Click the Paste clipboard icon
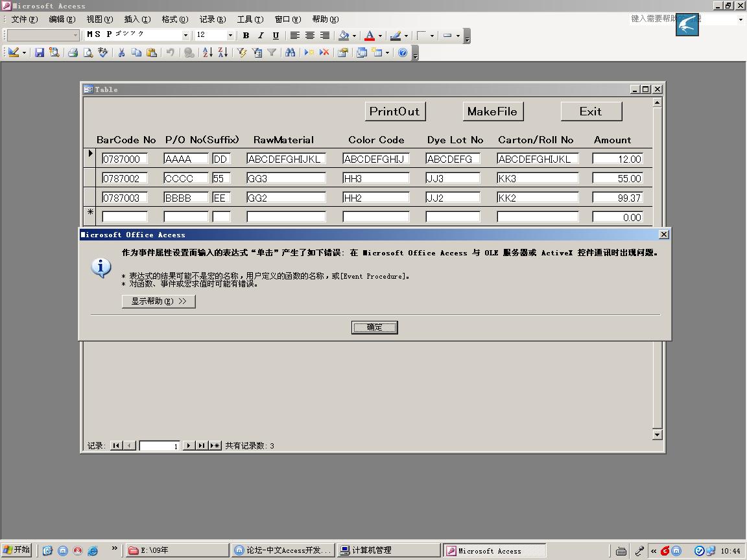This screenshot has height=560, width=747. pos(152,52)
